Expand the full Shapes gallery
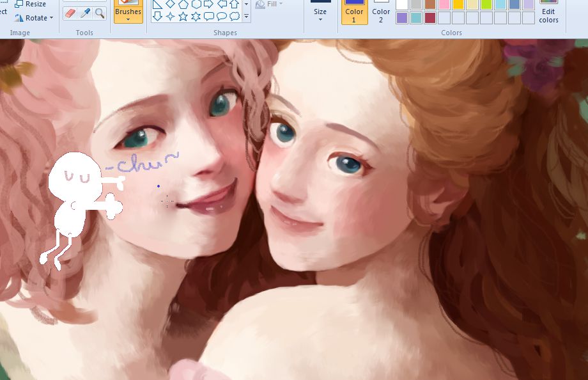 pos(247,17)
